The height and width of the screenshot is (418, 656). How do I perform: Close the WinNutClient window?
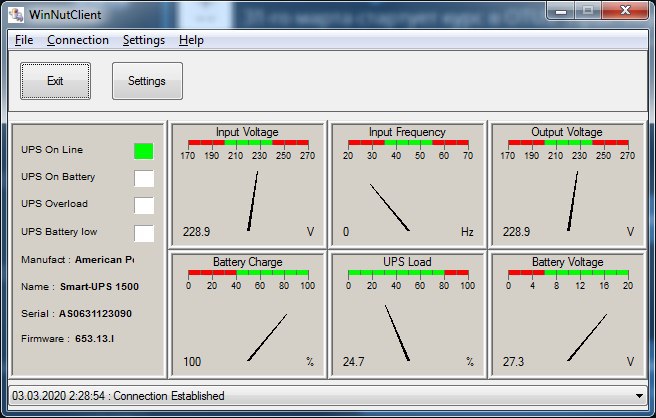pyautogui.click(x=625, y=10)
